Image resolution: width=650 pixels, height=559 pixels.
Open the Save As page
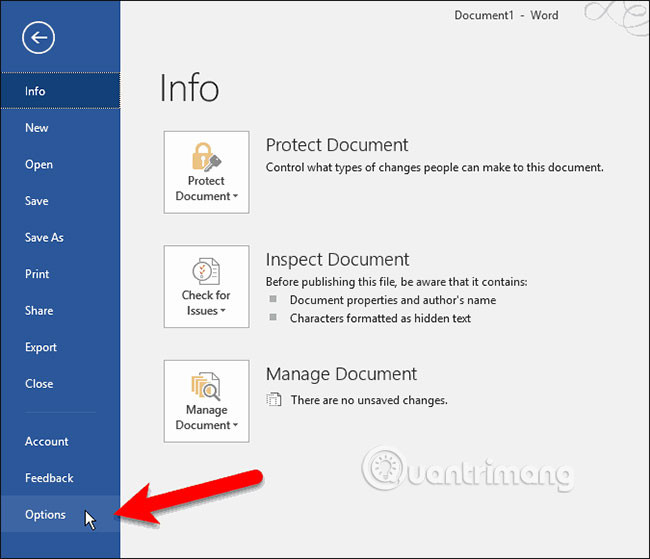click(44, 238)
